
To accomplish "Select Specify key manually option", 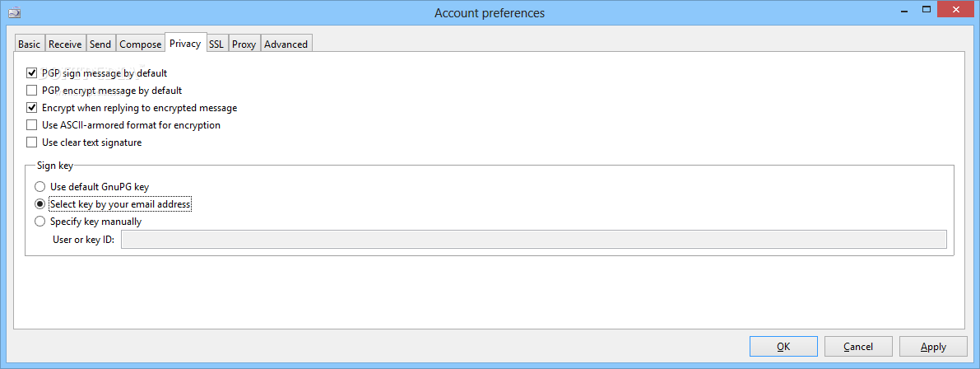I will 39,222.
